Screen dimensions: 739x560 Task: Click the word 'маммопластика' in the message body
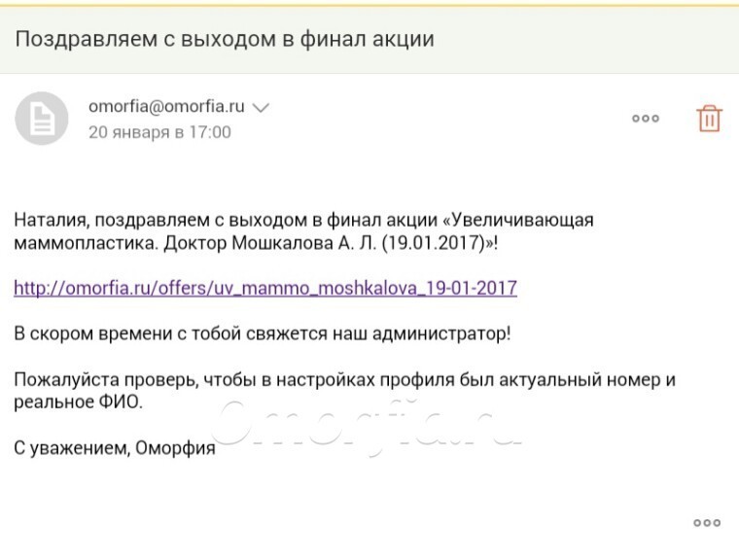(85, 243)
